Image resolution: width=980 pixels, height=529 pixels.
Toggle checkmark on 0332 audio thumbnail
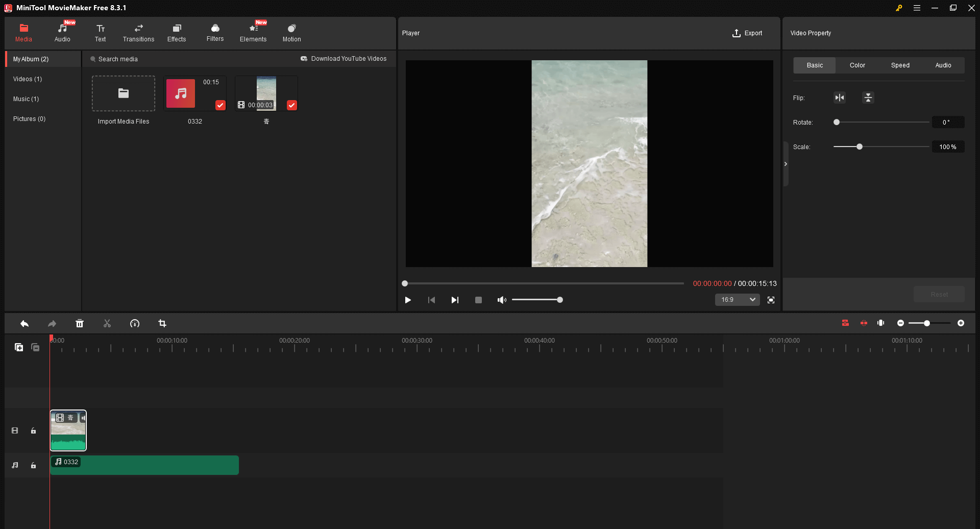[220, 105]
